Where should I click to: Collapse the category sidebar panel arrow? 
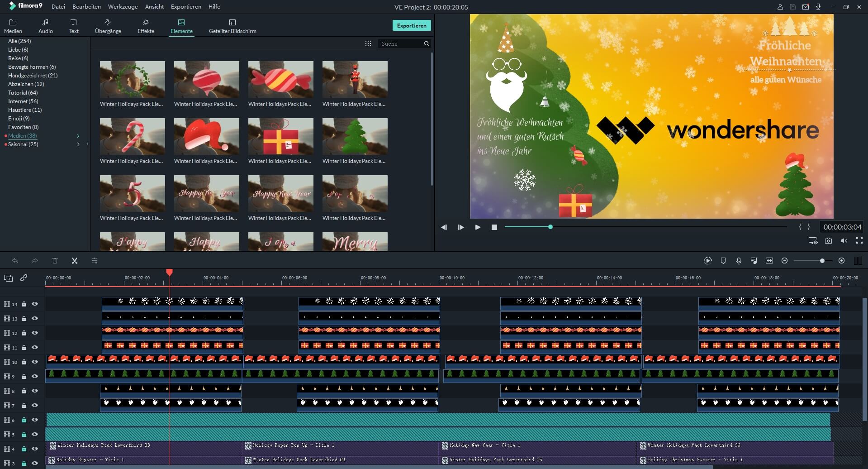87,144
